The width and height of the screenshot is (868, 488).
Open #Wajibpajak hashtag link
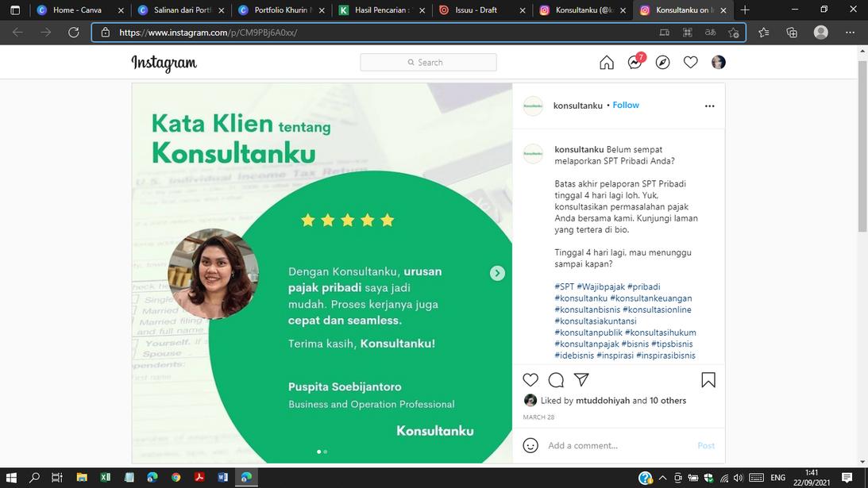click(x=600, y=286)
